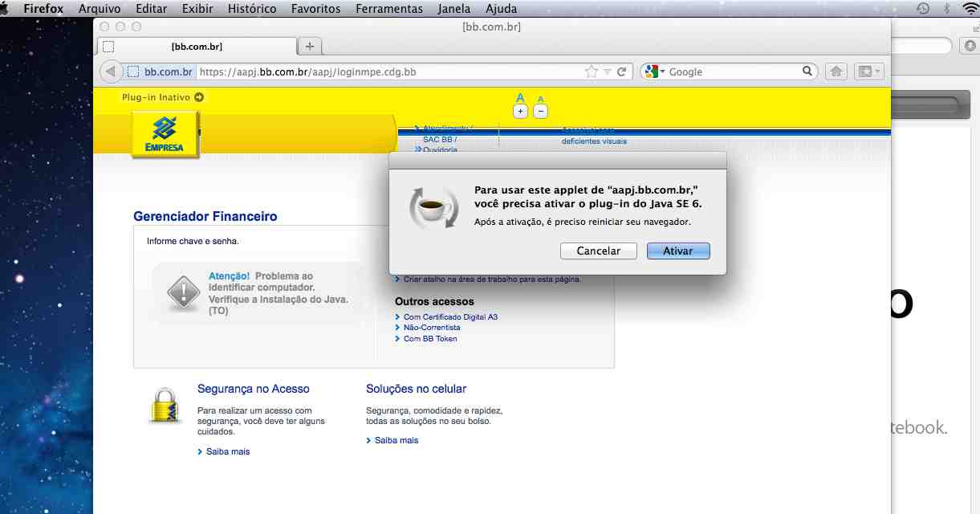980x514 pixels.
Task: Click the Java coffee cup icon
Action: (434, 208)
